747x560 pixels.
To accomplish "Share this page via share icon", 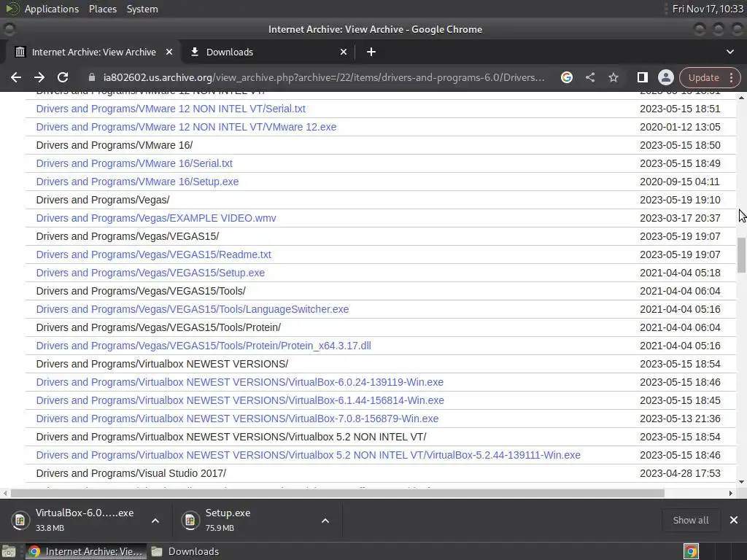I will tap(590, 77).
